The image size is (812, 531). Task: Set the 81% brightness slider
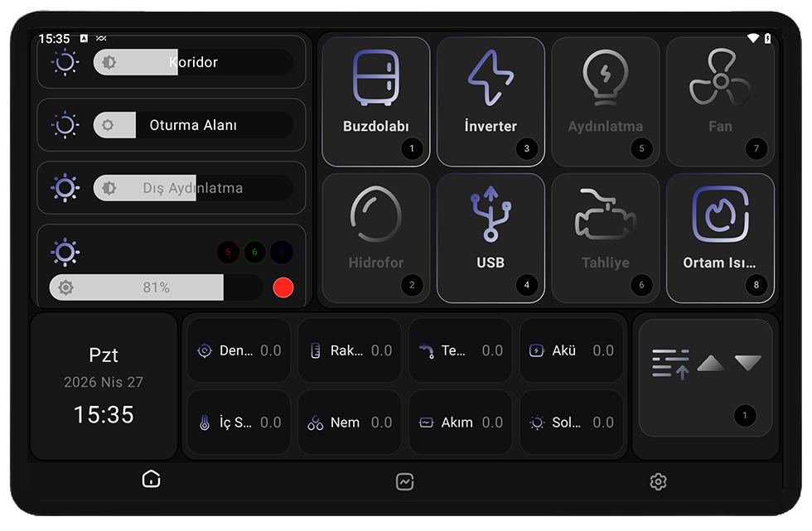[157, 287]
